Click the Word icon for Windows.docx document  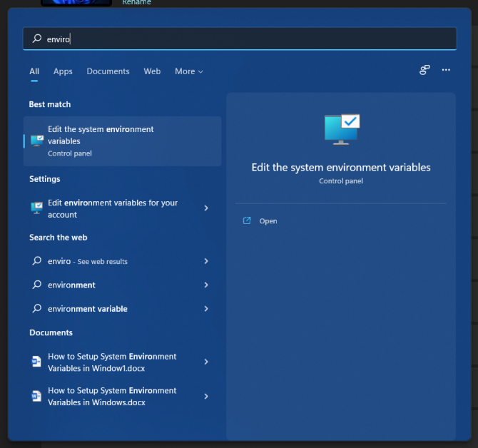pyautogui.click(x=36, y=397)
